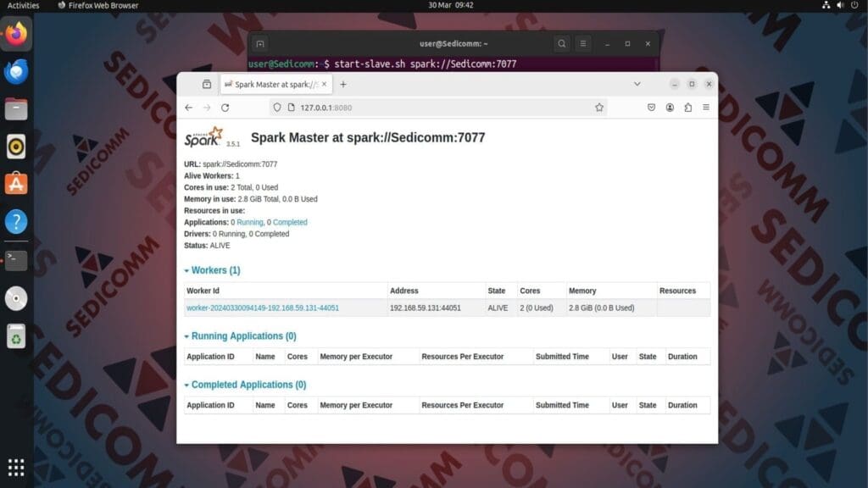Open the Firefox hamburger application menu

706,108
